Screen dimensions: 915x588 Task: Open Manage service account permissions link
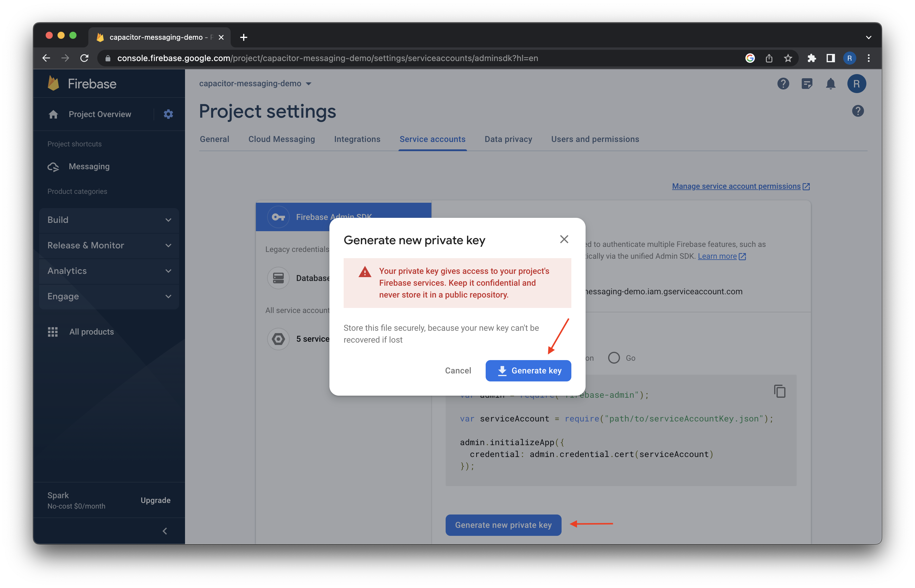click(736, 186)
